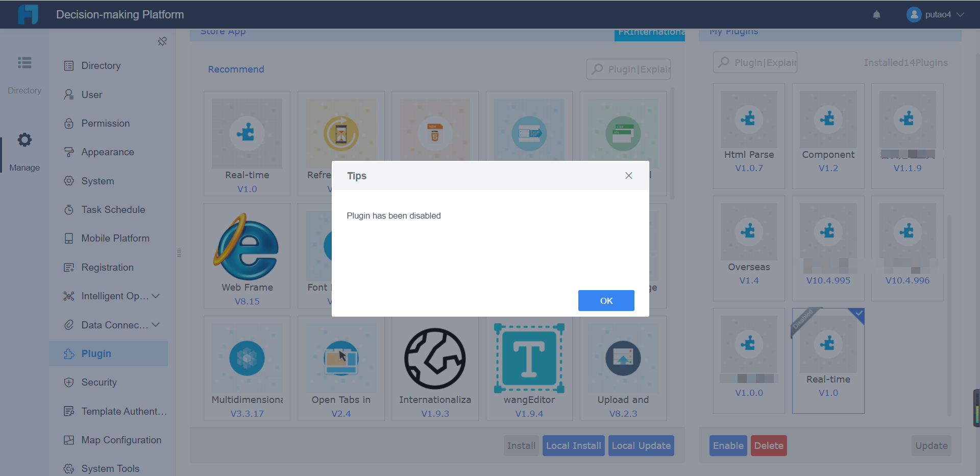Click the Local Update button

pos(641,445)
